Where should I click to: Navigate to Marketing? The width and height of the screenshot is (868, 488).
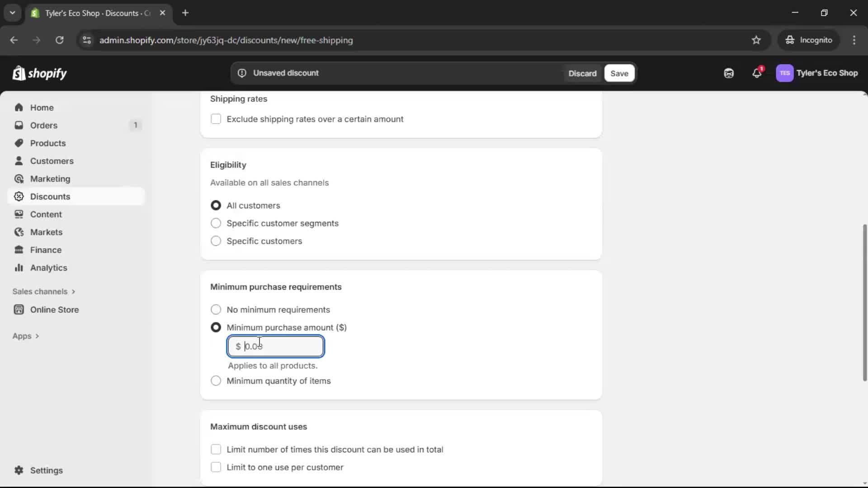point(50,178)
